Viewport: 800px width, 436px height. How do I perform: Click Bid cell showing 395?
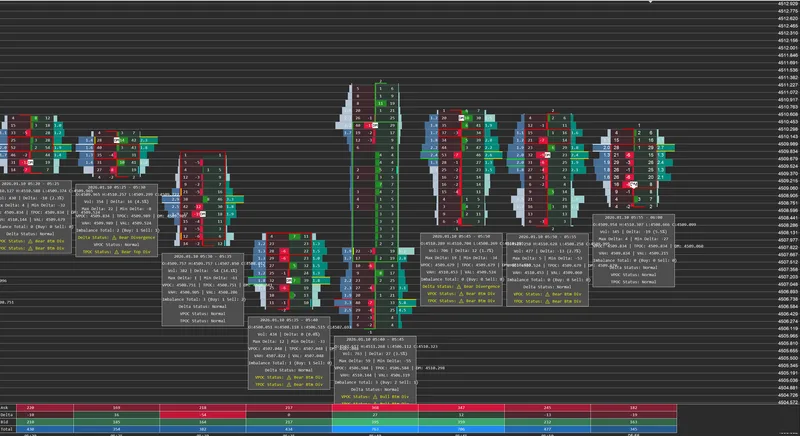pos(375,422)
